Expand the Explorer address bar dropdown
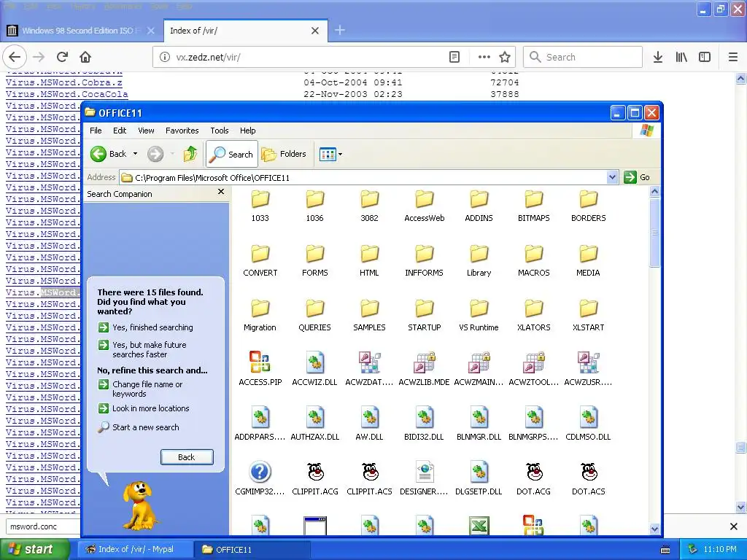Image resolution: width=747 pixels, height=560 pixels. pos(612,177)
